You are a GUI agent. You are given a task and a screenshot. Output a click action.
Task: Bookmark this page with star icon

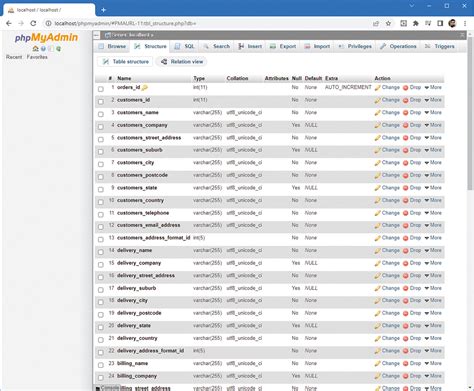pos(388,23)
